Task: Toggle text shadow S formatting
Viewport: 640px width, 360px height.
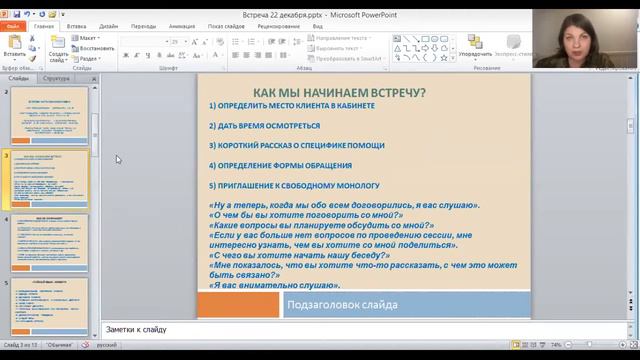Action: pyautogui.click(x=159, y=55)
